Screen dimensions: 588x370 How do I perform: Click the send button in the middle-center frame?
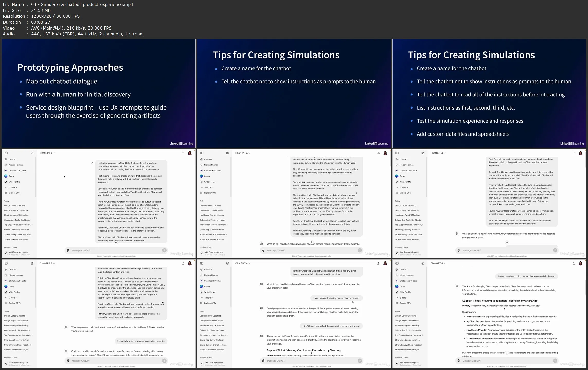pyautogui.click(x=360, y=250)
